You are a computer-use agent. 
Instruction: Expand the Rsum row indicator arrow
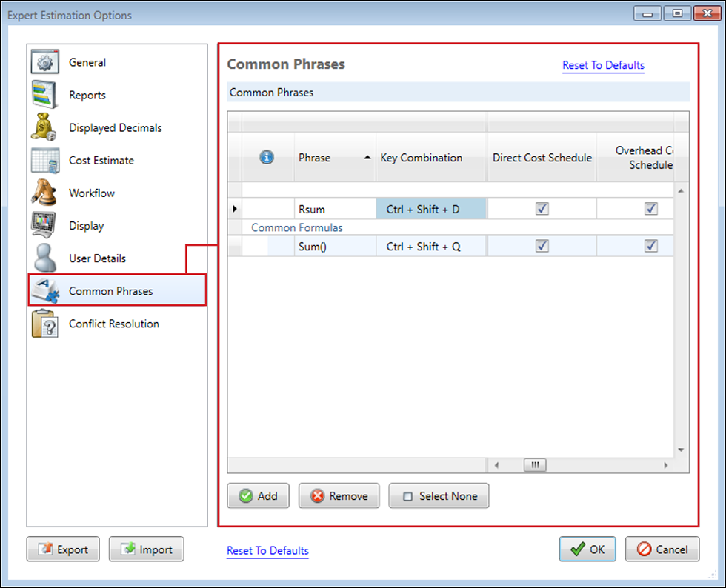(x=235, y=209)
